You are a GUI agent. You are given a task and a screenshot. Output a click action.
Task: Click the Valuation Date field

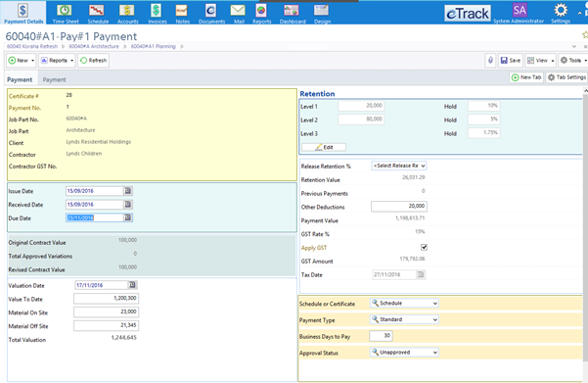click(x=102, y=285)
